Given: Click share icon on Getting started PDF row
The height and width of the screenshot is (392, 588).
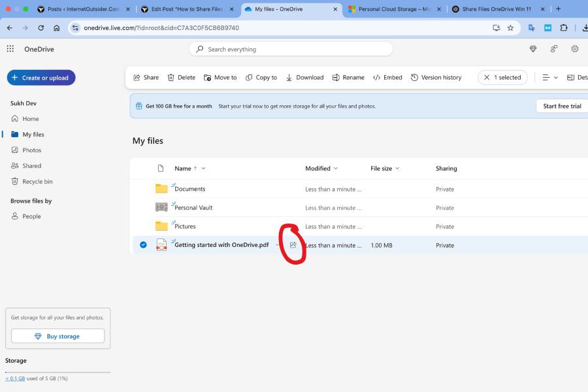Looking at the screenshot, I should coord(293,245).
